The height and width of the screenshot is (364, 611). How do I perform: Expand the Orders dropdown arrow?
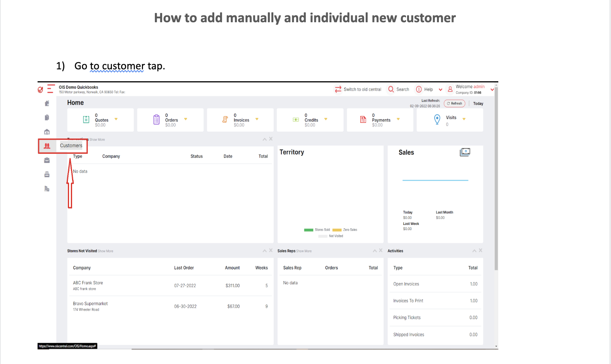click(186, 119)
